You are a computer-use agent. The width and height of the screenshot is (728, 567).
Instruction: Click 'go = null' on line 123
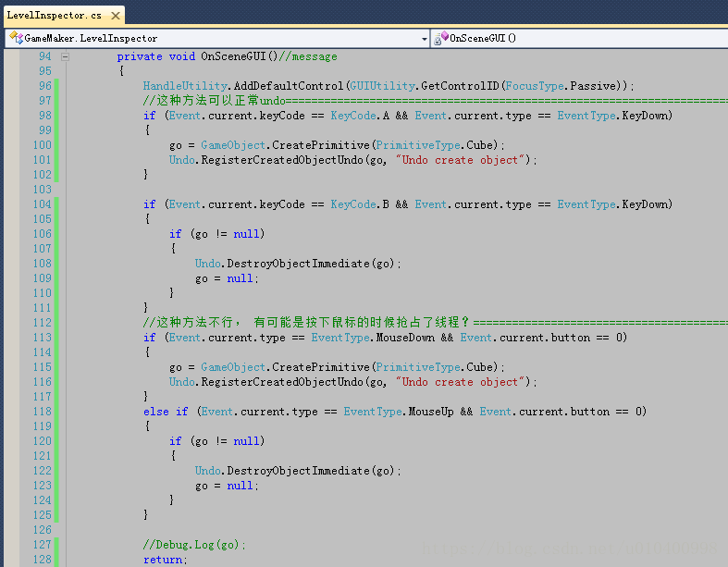(224, 486)
